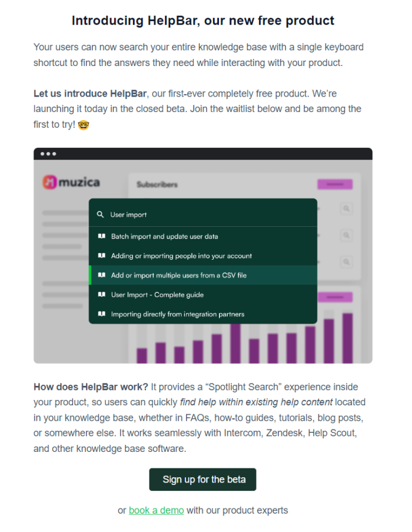Click the tallest purple bar at chart's right

(348, 338)
